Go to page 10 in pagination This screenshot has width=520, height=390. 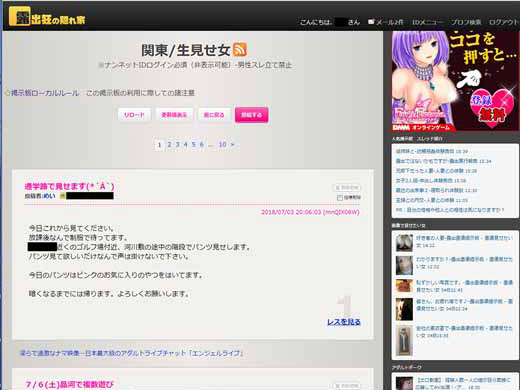click(222, 144)
